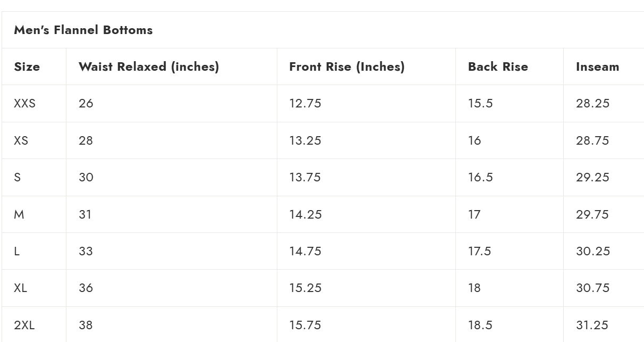Screen dimensions: 644x342
Task: Select the Waist Relaxed (inches) header
Action: [x=149, y=67]
